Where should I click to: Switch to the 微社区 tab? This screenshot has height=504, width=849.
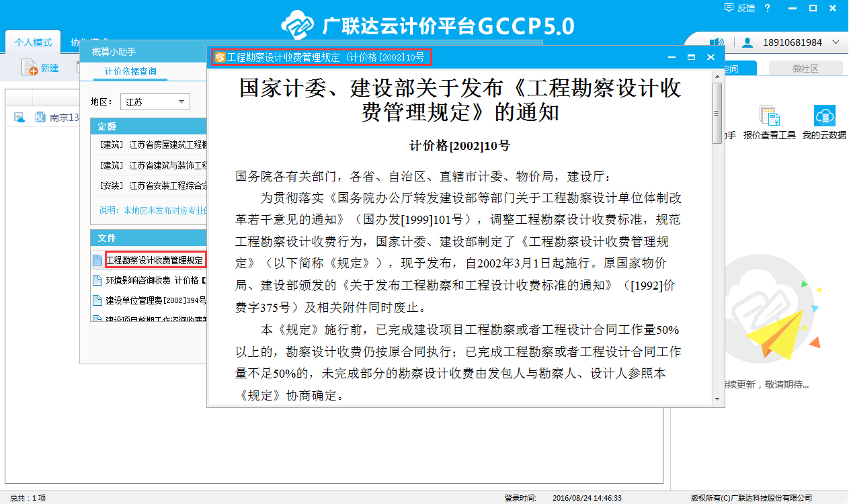[x=805, y=69]
